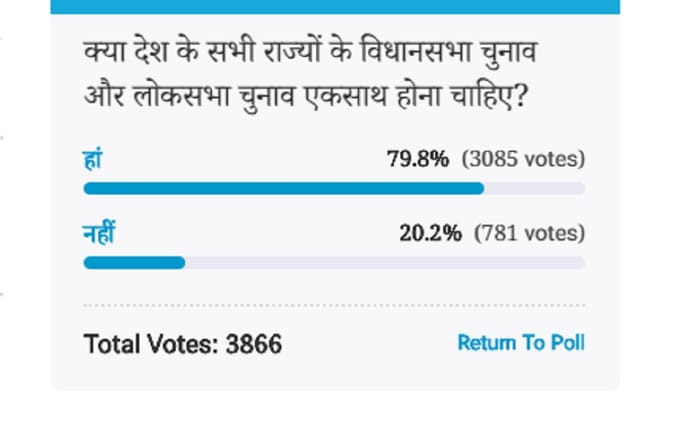Click unfilled end of हां result bar
Screen dimensions: 674x421
[535, 188]
